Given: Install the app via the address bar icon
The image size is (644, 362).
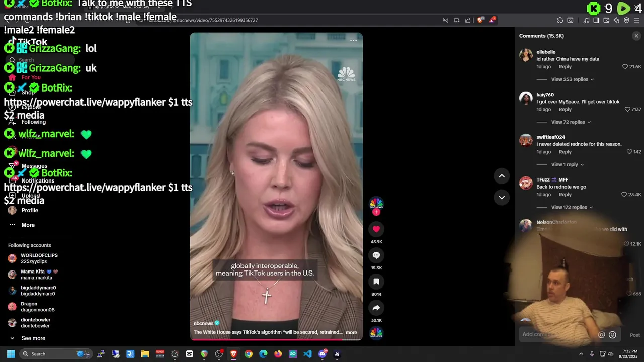Looking at the screenshot, I should [x=456, y=20].
